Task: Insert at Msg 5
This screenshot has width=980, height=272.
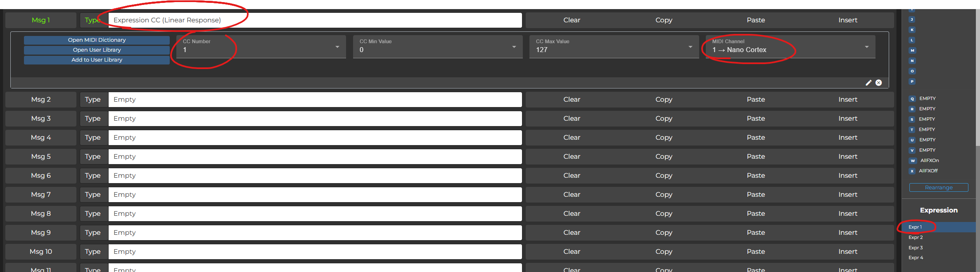Action: [848, 157]
